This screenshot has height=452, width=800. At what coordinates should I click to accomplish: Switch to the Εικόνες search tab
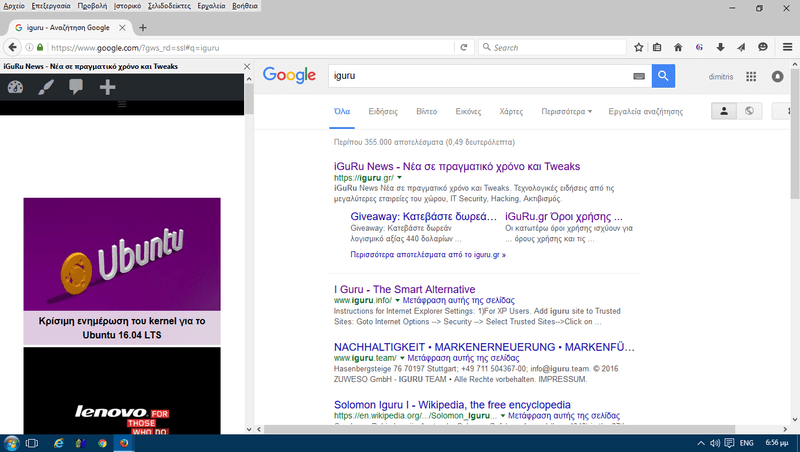pyautogui.click(x=468, y=111)
